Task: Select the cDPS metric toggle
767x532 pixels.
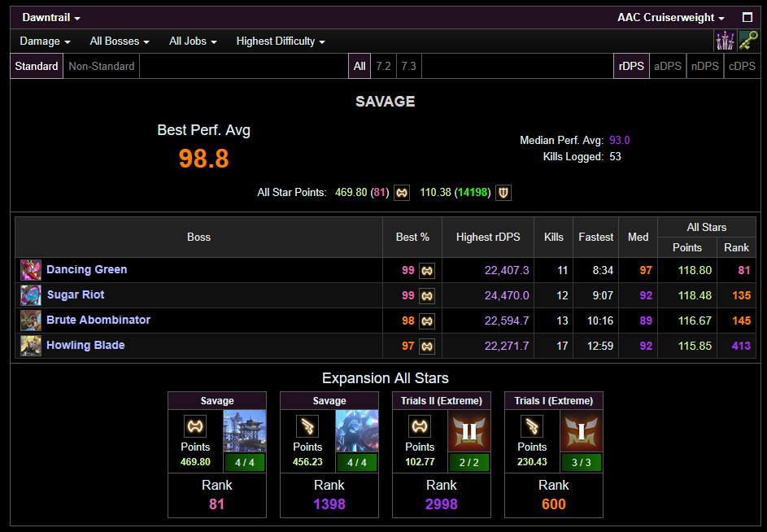Action: tap(742, 66)
